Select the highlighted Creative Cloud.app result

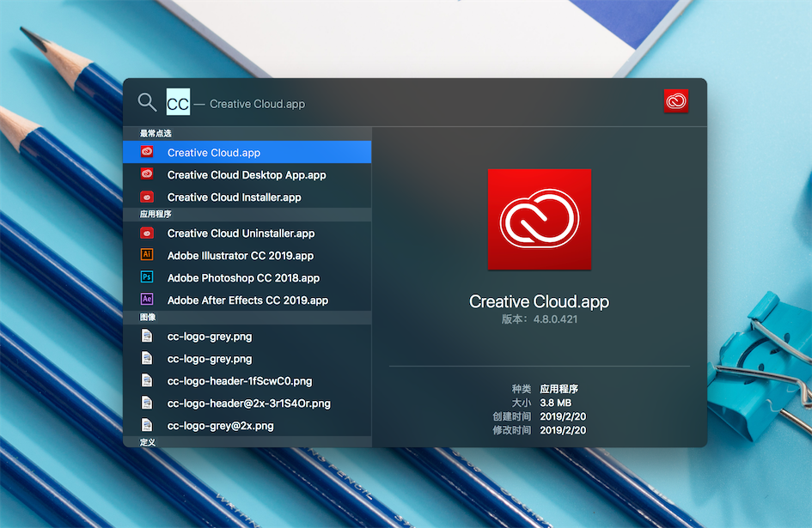[247, 152]
